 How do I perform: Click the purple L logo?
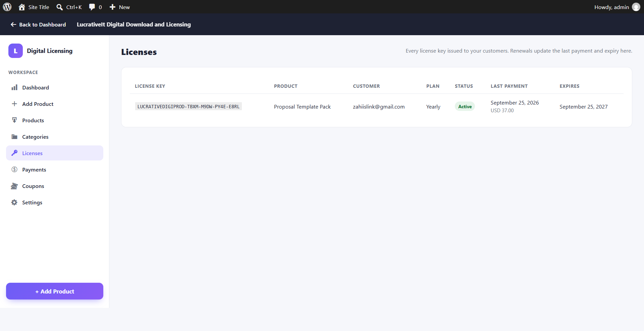point(15,51)
